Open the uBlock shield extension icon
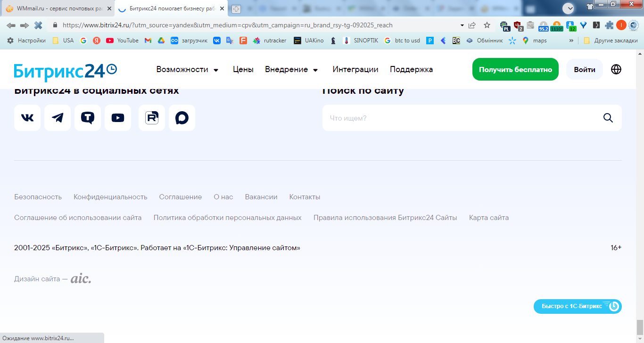This screenshot has height=343, width=644. tap(518, 25)
